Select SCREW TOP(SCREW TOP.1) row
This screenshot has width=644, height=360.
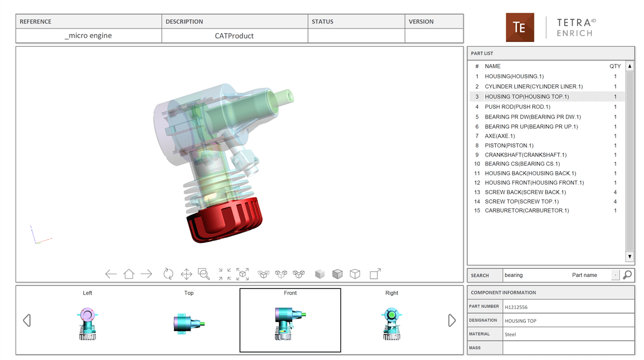point(547,202)
